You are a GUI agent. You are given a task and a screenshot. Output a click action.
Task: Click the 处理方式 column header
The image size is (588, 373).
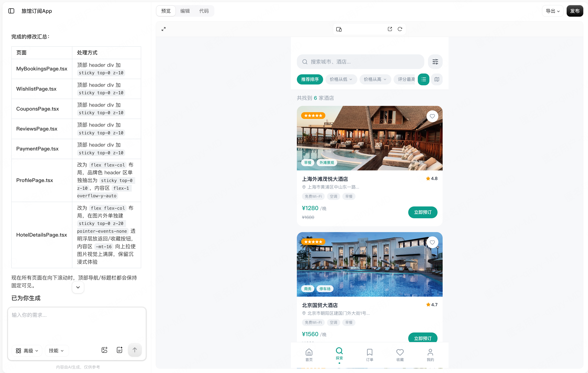tap(87, 53)
